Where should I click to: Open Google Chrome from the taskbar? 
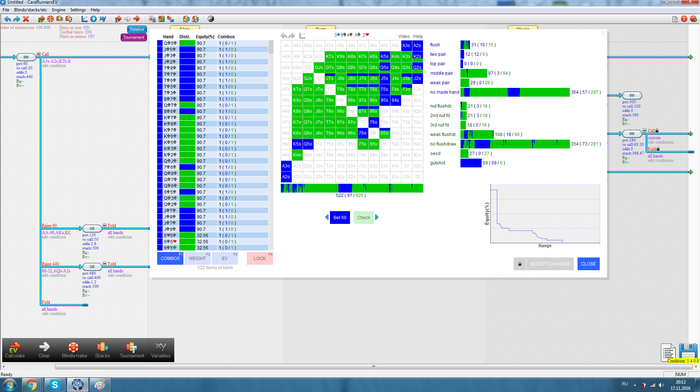tap(31, 385)
